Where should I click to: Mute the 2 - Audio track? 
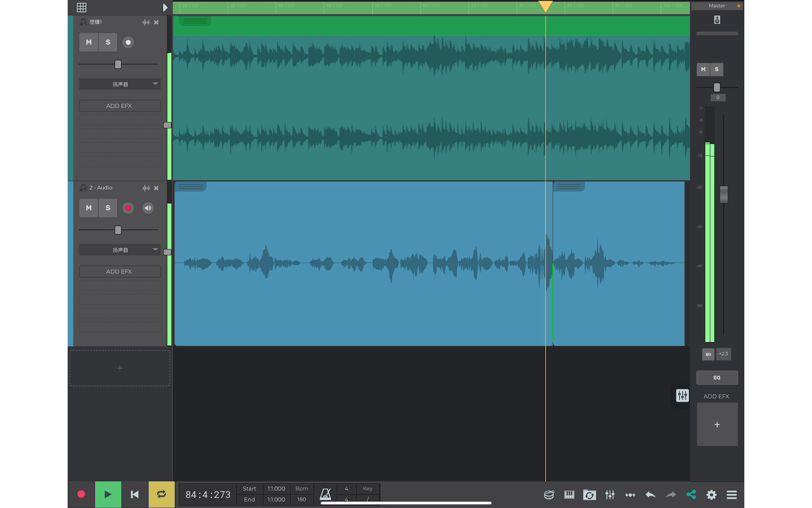[x=89, y=208]
